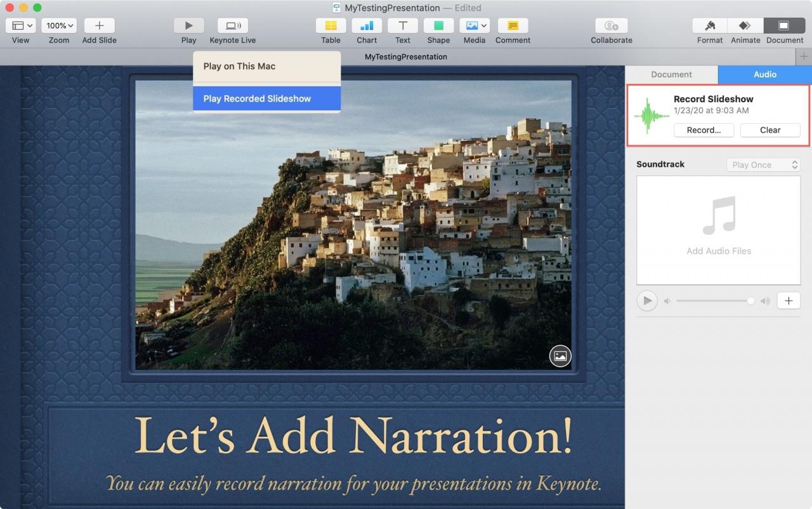Insert a Shape from toolbar
This screenshot has height=509, width=812.
(438, 25)
